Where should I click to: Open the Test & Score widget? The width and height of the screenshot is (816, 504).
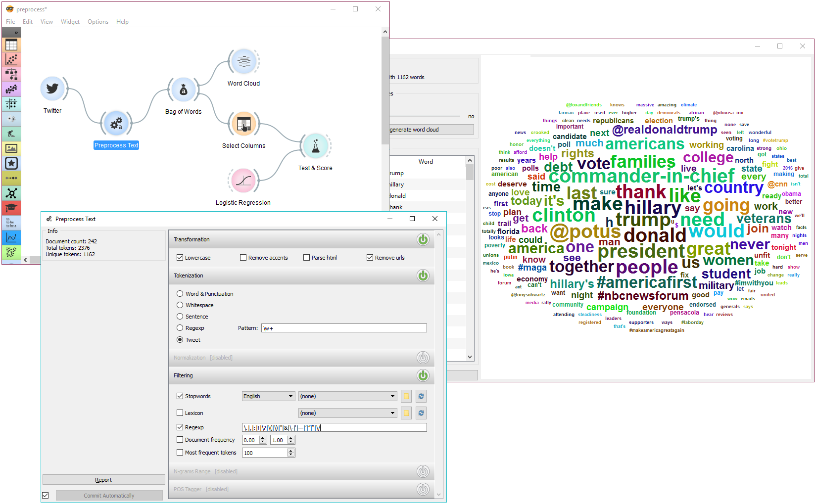[315, 146]
